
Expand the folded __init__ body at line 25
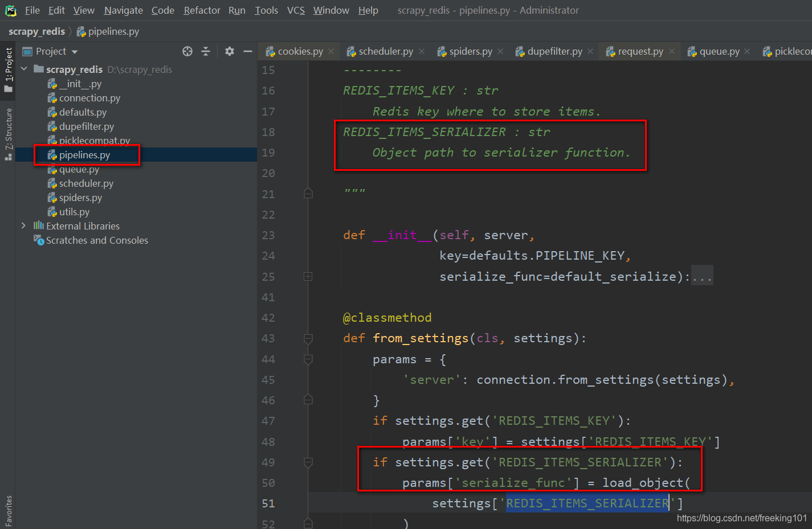[308, 277]
